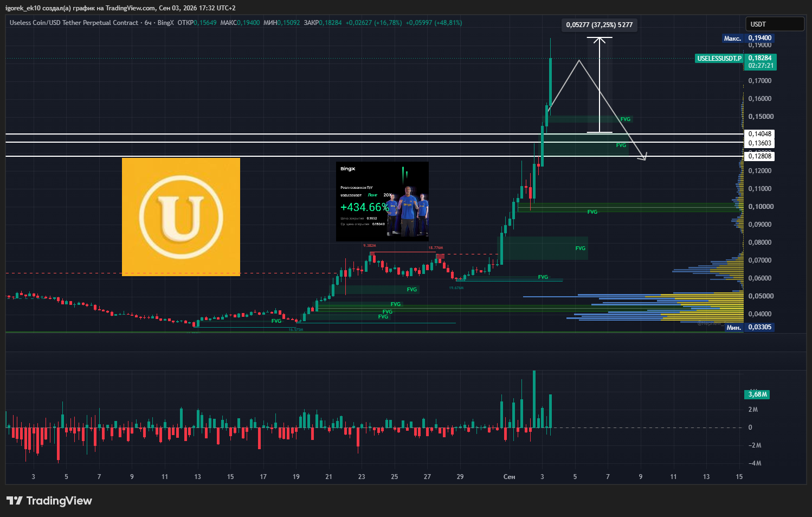812x517 pixels.
Task: Click the +434.66% profit text on card
Action: click(365, 207)
